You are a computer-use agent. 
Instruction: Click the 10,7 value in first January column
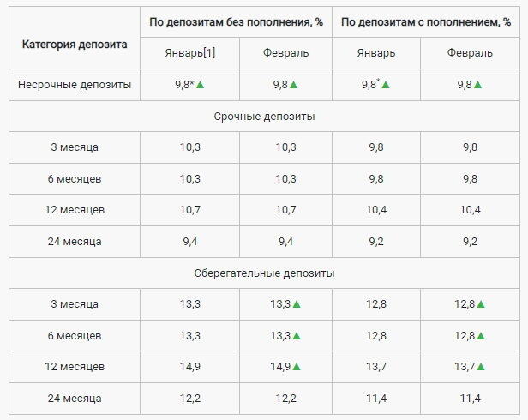190,210
